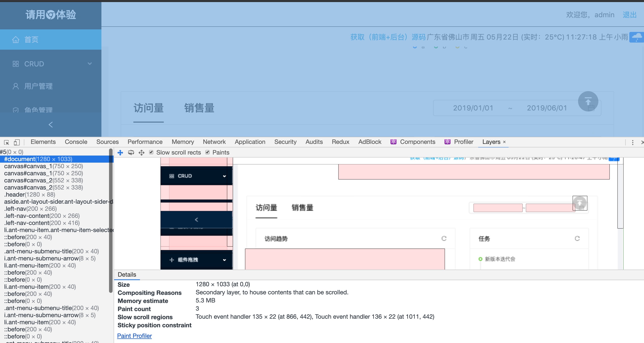Close the Layers tab with its x
This screenshot has width=644, height=343.
tap(504, 142)
